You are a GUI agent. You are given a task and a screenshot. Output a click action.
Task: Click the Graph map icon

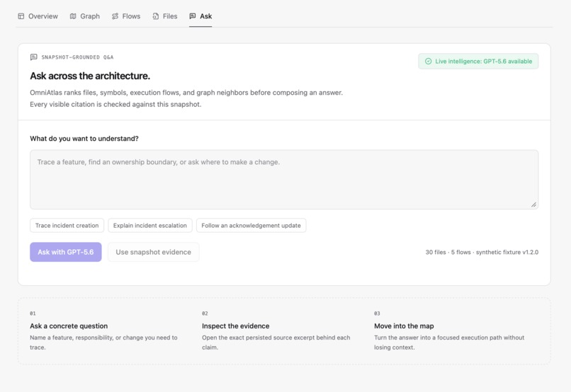coord(73,16)
